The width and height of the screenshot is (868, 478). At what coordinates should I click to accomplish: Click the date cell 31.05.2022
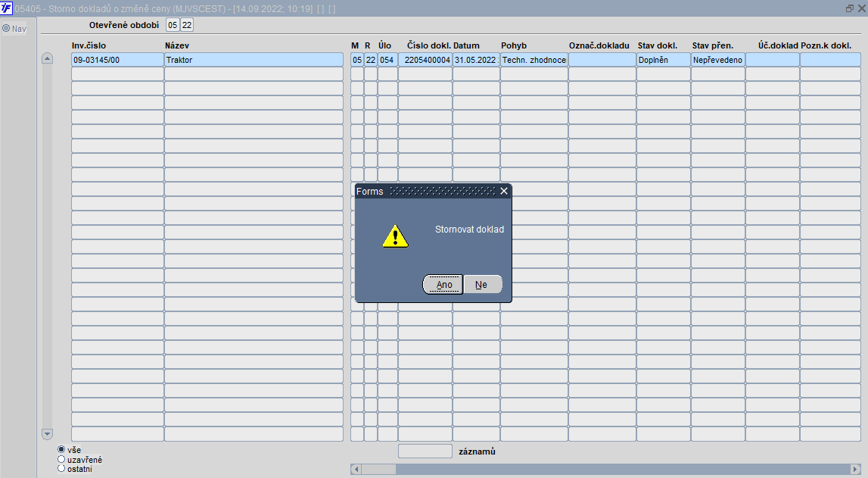[x=476, y=60]
